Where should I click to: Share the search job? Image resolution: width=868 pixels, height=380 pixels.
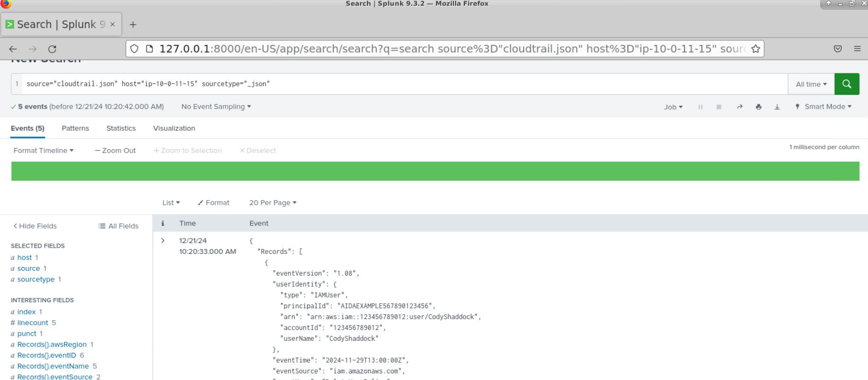tap(739, 107)
